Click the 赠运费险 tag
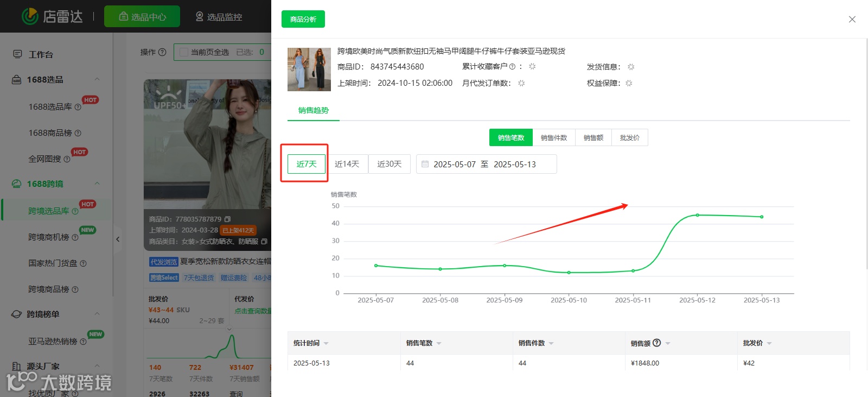 click(x=234, y=278)
